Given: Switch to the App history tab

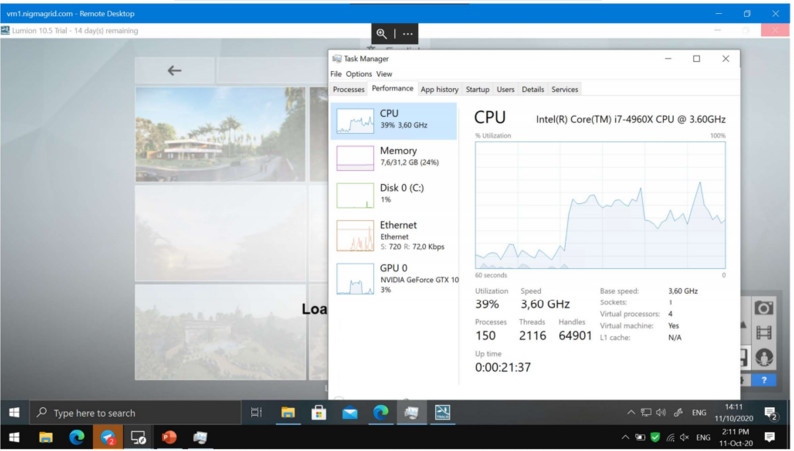Looking at the screenshot, I should pos(441,90).
